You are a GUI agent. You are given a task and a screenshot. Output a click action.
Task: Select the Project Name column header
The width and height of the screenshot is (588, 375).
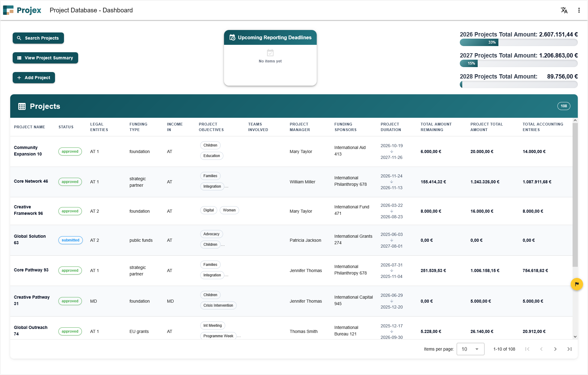(29, 127)
